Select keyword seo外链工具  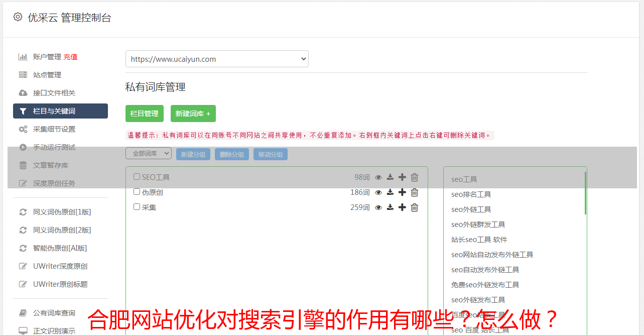pos(471,209)
